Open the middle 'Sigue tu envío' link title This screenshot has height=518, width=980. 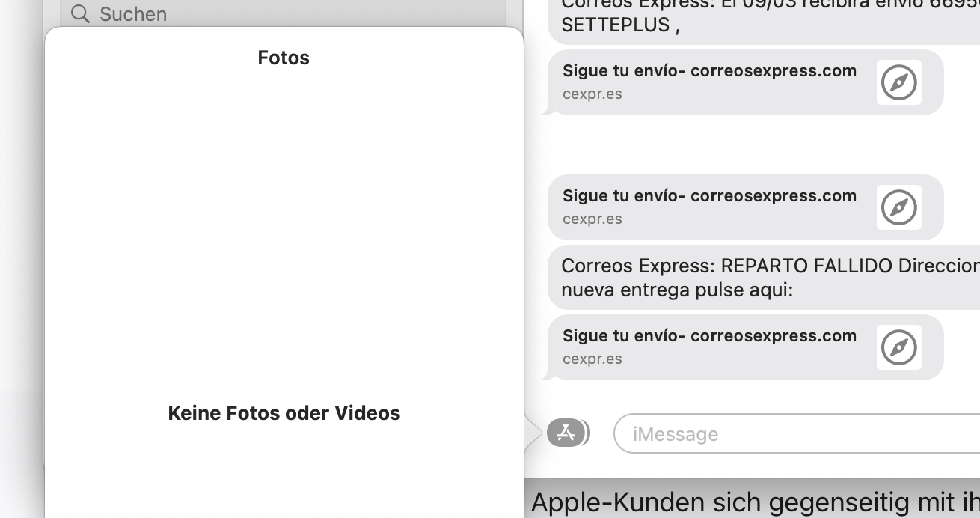coord(709,196)
